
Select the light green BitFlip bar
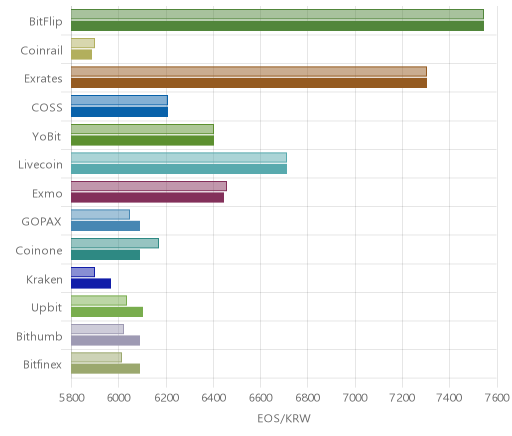pyautogui.click(x=277, y=14)
